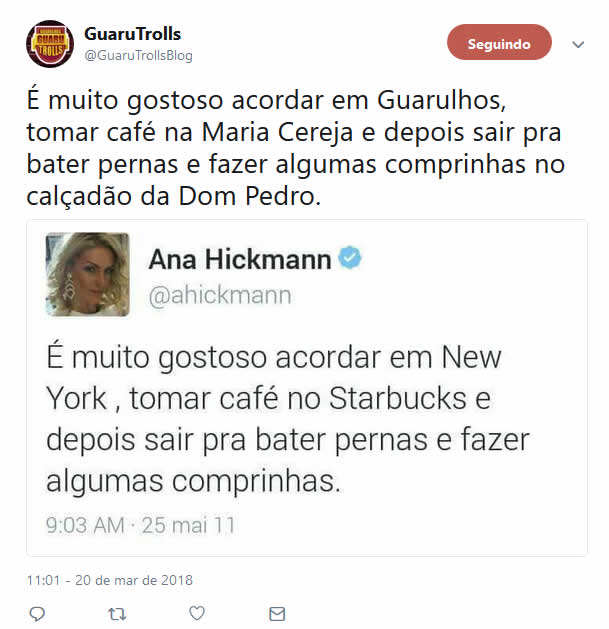Click the reply speech bubble icon
Image resolution: width=609 pixels, height=629 pixels.
point(37,614)
